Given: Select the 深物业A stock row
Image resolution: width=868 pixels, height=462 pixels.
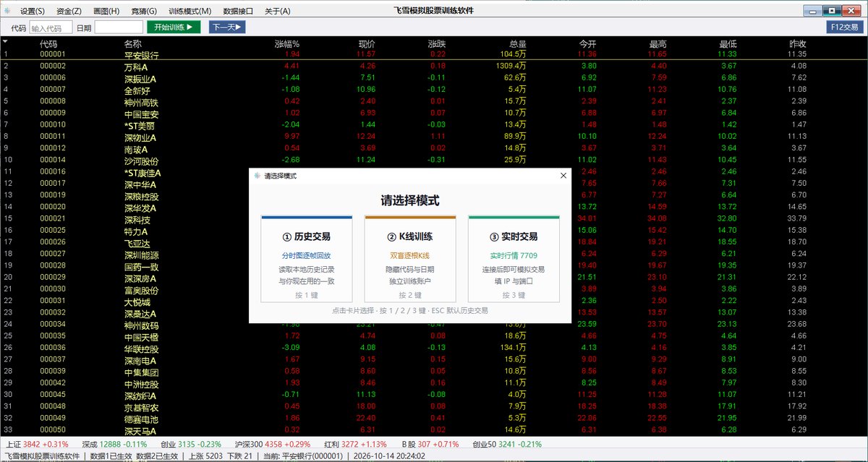Looking at the screenshot, I should (434, 137).
